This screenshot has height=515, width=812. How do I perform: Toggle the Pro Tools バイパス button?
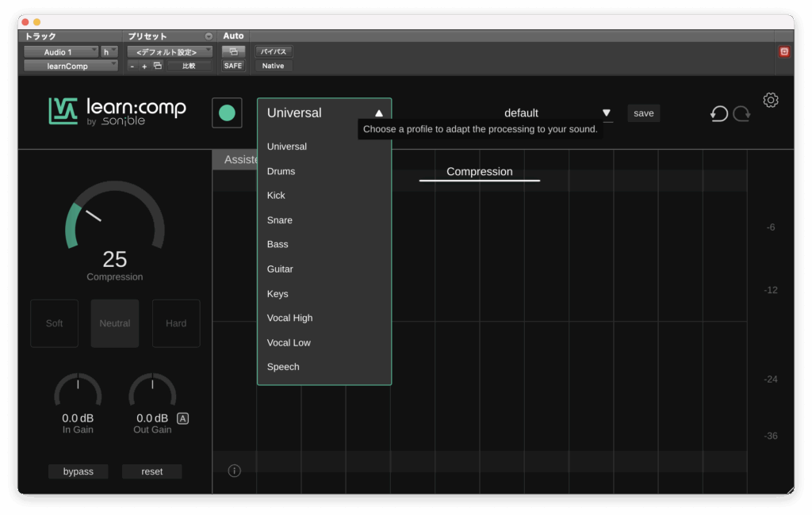tap(274, 51)
